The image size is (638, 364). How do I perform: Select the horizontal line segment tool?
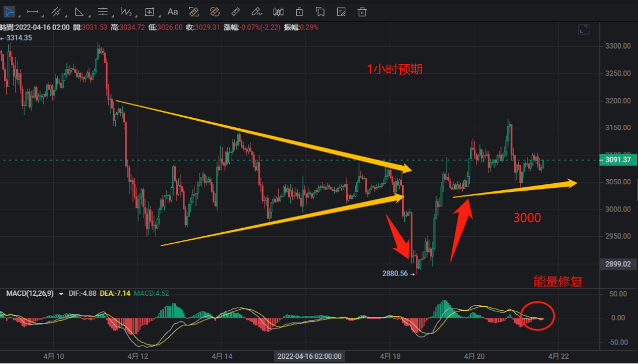pyautogui.click(x=32, y=12)
